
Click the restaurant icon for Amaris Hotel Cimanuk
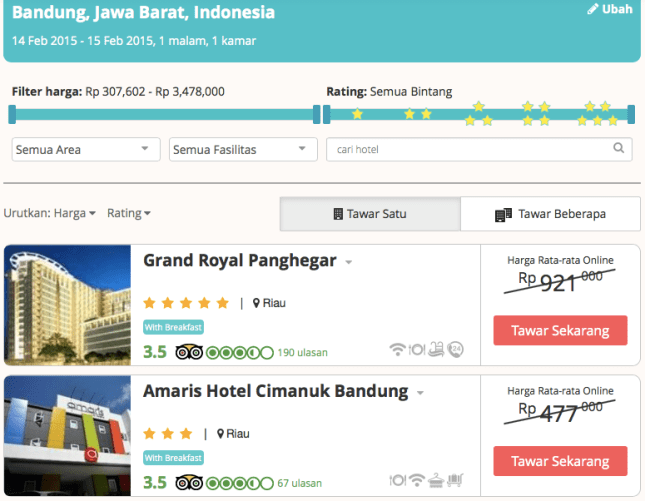[x=397, y=480]
